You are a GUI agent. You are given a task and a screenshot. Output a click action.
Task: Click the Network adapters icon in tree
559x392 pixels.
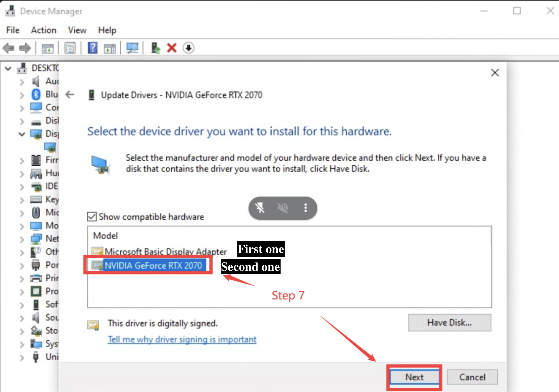pos(36,239)
